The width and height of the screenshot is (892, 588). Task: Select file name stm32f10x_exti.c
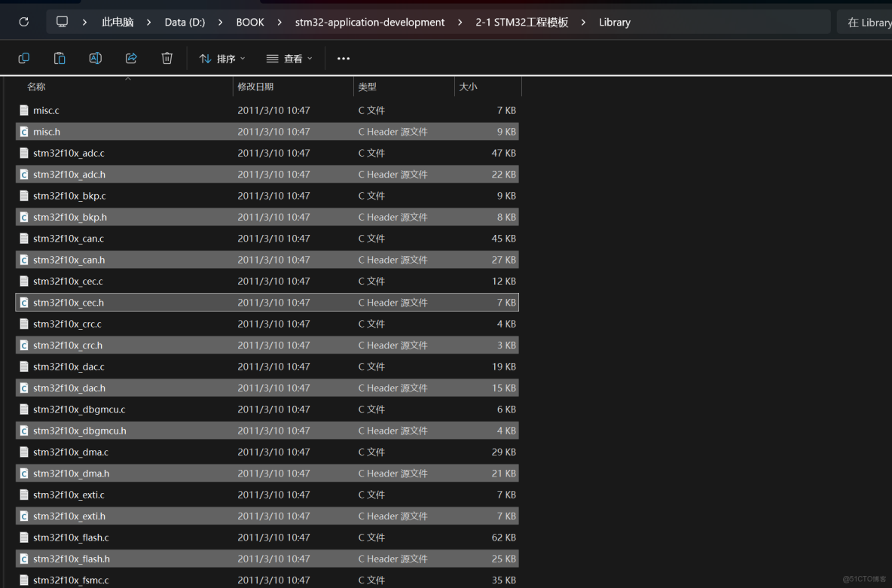[69, 495]
